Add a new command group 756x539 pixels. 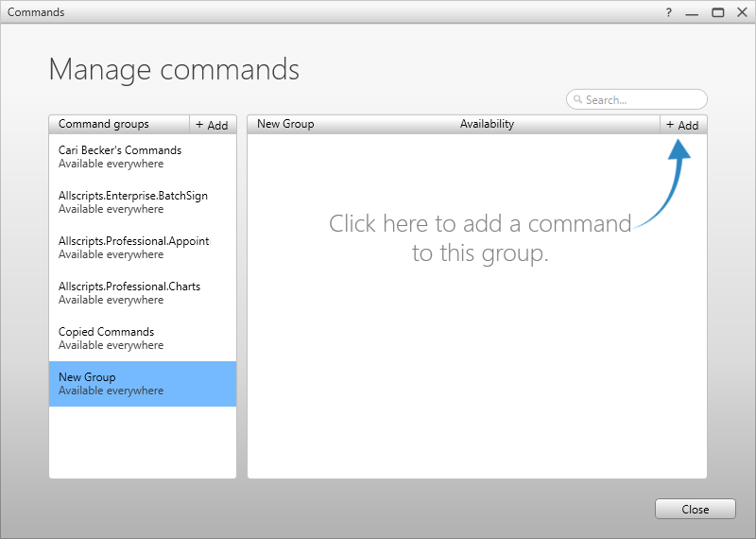[x=212, y=125]
